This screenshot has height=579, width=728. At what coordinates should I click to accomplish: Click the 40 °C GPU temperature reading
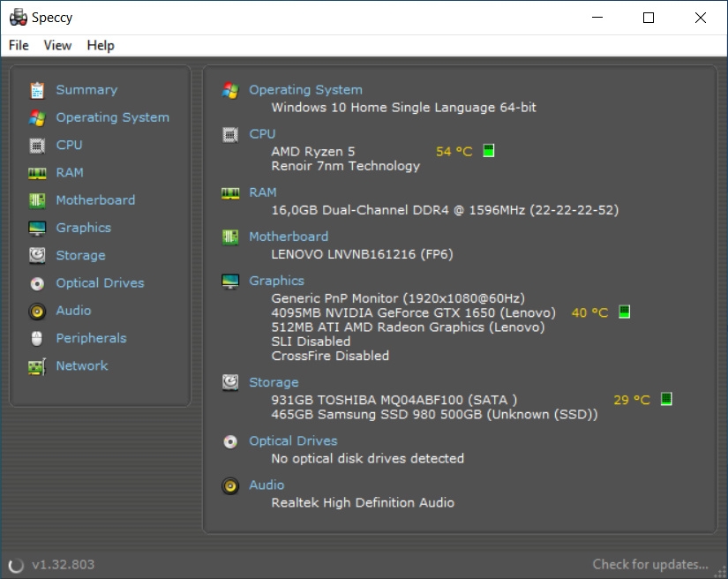click(590, 313)
